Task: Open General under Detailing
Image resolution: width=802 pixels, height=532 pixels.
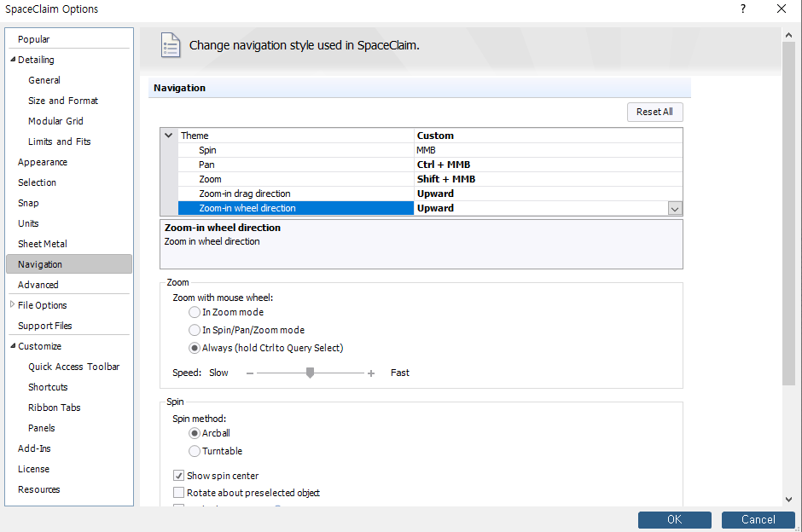Action: (x=44, y=80)
